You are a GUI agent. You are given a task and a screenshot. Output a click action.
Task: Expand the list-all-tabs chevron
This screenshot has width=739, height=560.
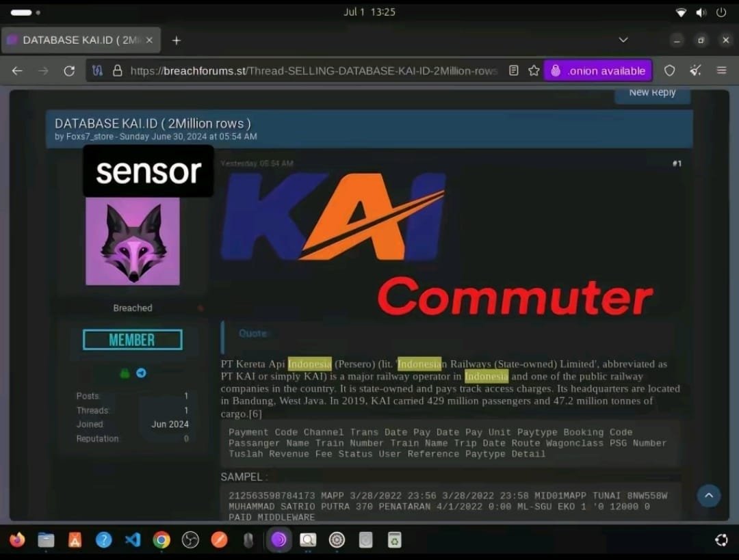(623, 40)
